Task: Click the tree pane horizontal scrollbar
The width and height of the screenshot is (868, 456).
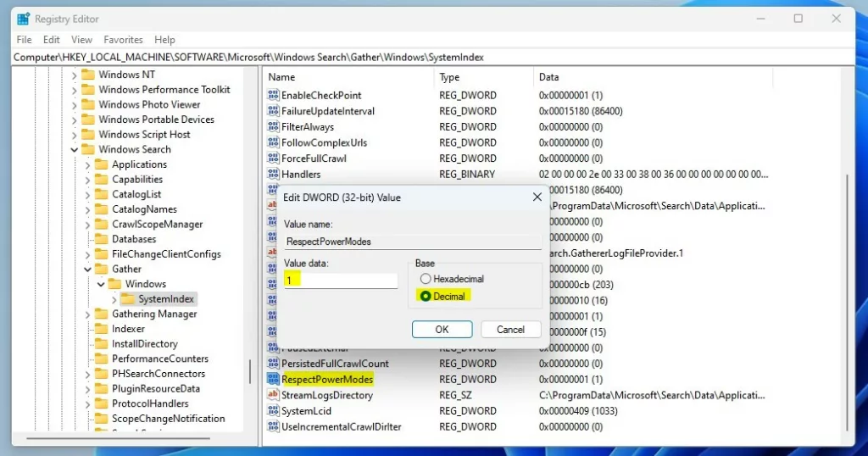Action: (118, 438)
